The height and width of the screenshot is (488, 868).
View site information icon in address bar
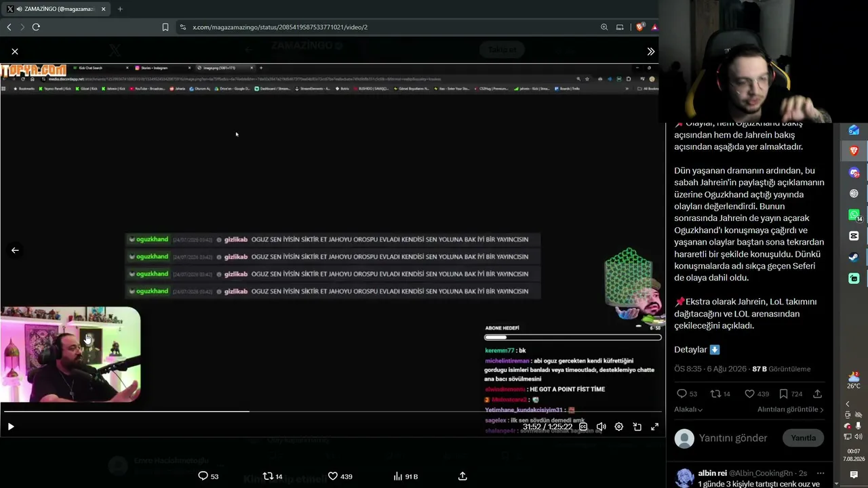[182, 27]
